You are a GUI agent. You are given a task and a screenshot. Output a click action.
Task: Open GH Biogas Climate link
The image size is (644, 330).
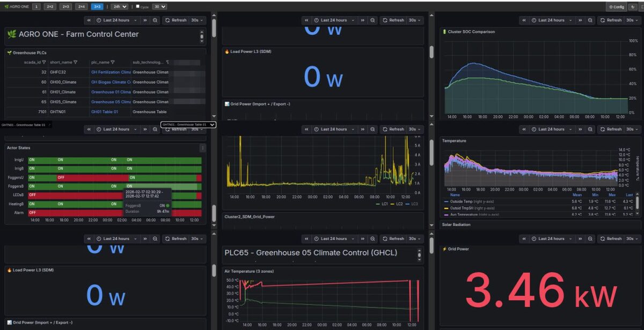111,82
